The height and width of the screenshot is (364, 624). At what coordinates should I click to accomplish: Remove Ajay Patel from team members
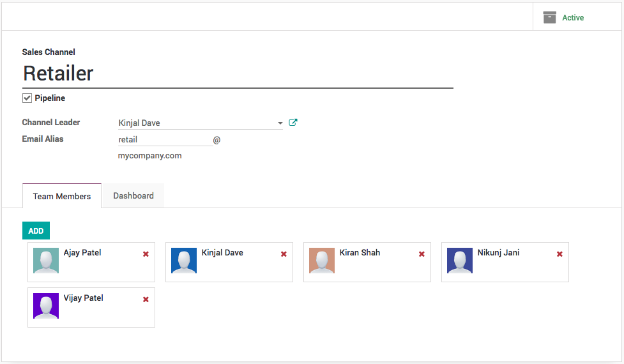click(x=146, y=254)
